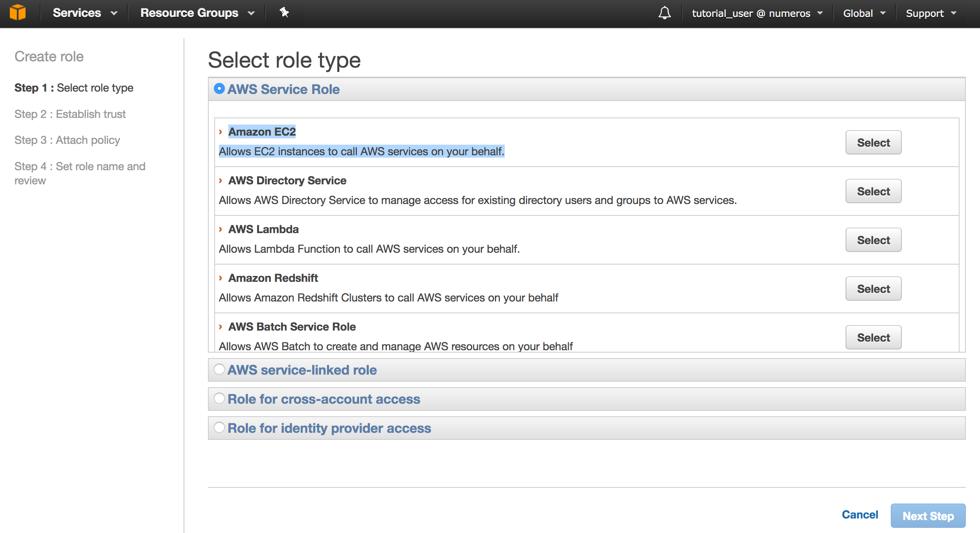Click Role for identity provider access heading

click(329, 428)
